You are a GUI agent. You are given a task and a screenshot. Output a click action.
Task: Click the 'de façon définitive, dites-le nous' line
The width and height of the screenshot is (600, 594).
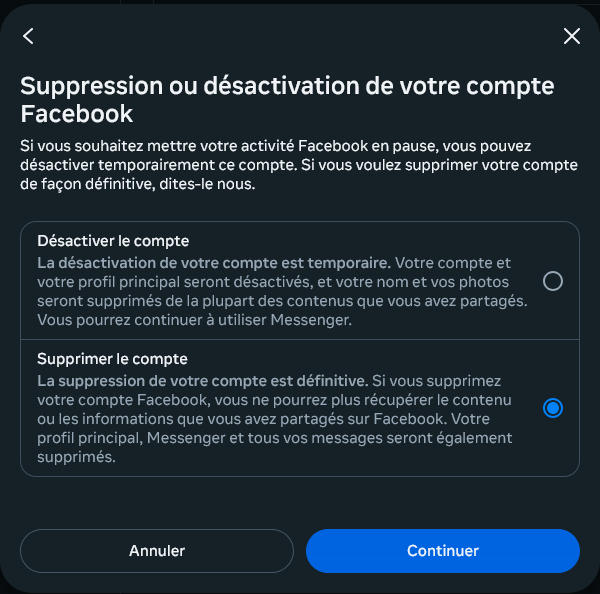click(x=138, y=184)
